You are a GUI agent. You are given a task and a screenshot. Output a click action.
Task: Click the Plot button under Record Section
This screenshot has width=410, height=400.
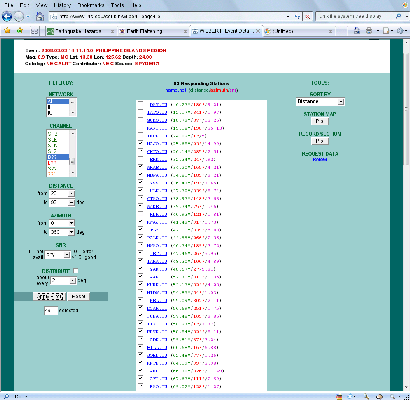click(x=320, y=141)
